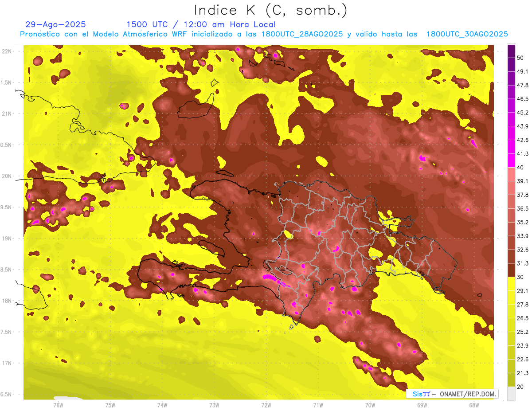Click the longitude label "68W"

pyautogui.click(x=474, y=405)
